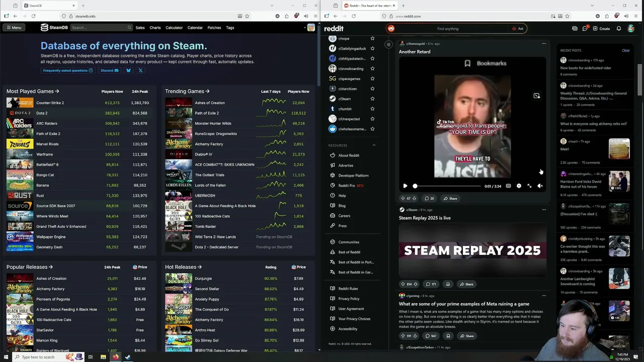Upvote the Another Retard post
Viewport: 644px width, 362px height.
point(403,199)
